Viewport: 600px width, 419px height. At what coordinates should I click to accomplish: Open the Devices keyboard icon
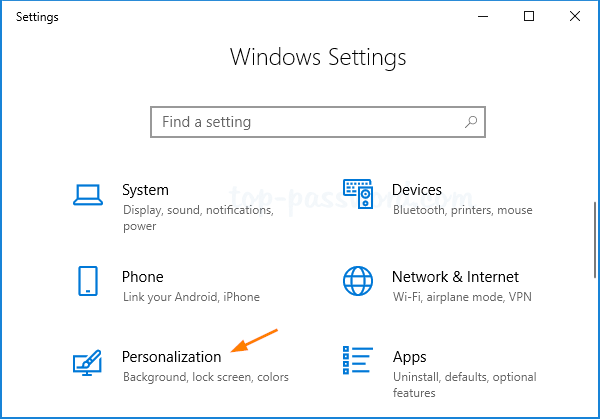[x=358, y=194]
